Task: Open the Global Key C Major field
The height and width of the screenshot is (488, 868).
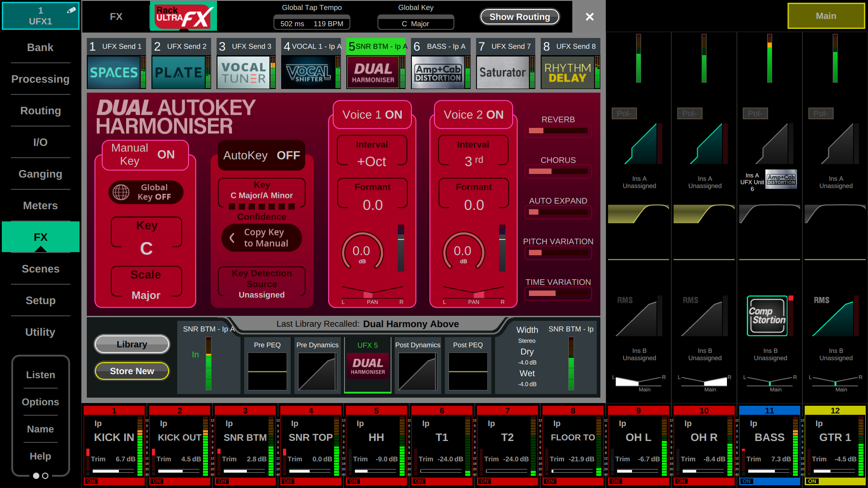Action: coord(415,23)
